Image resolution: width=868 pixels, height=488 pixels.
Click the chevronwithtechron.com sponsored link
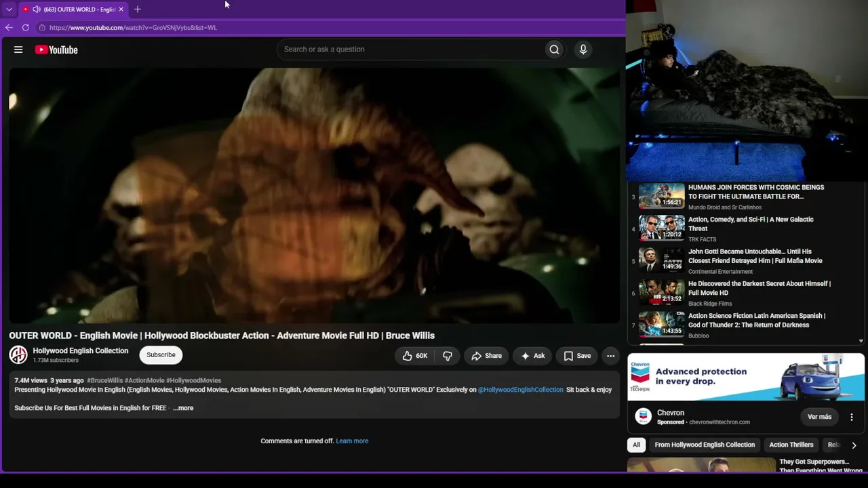tap(719, 422)
